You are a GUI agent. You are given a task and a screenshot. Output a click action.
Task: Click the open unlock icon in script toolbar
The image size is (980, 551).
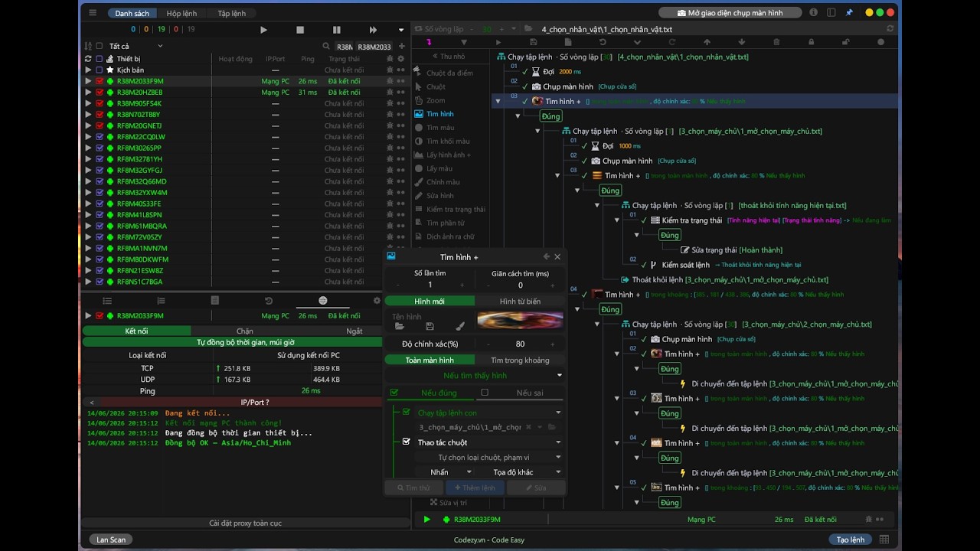845,42
